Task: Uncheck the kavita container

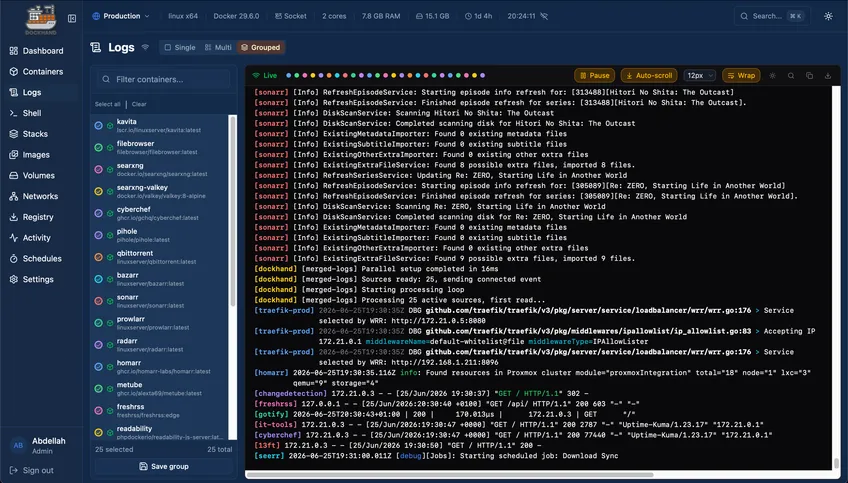Action: (x=98, y=125)
